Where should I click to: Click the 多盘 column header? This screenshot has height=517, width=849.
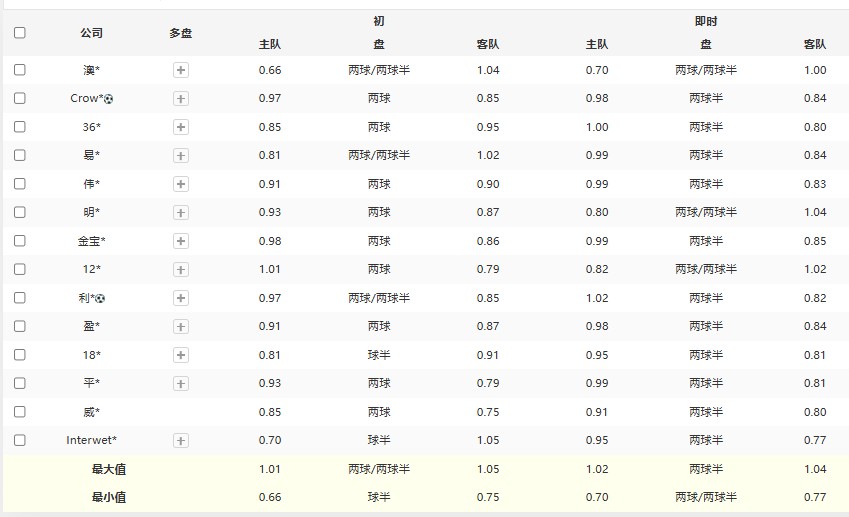click(181, 33)
